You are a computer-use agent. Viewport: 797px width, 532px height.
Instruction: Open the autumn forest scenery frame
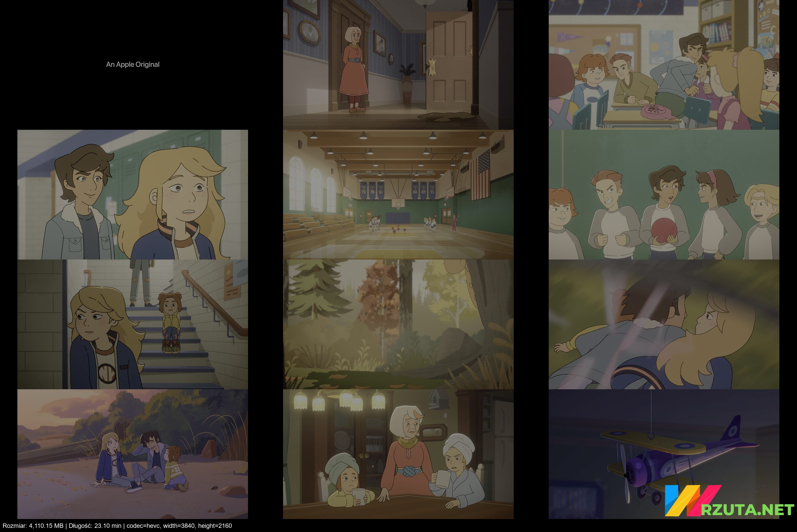pos(398,324)
